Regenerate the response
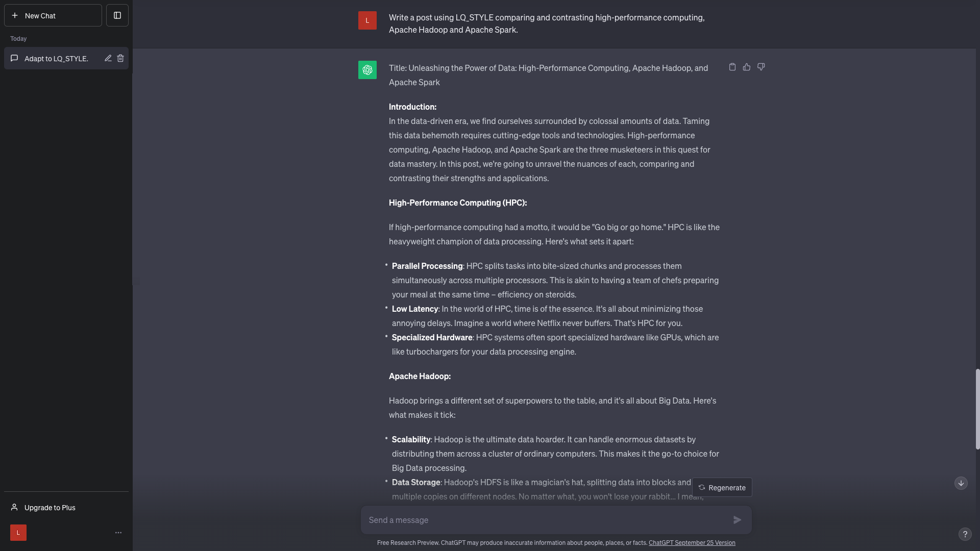 click(722, 487)
